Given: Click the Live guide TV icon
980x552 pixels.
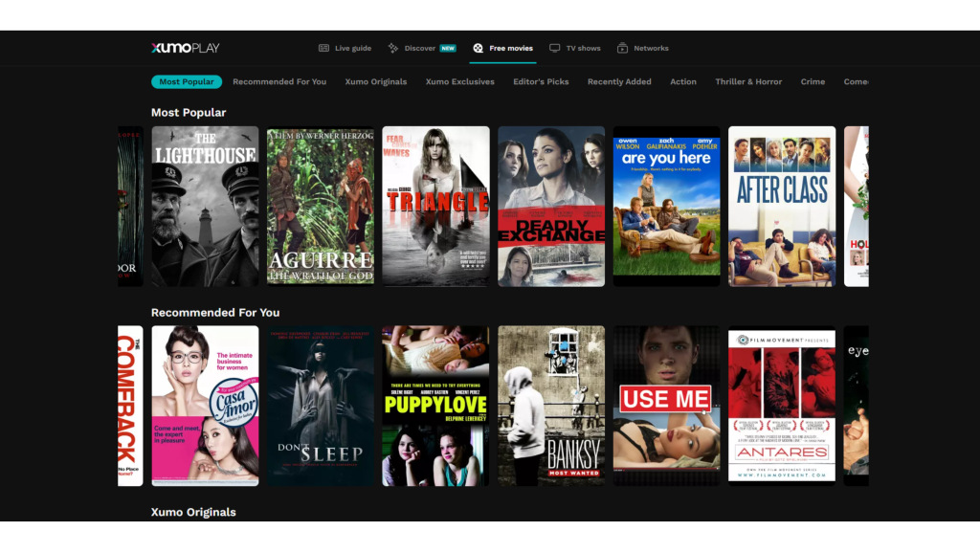Looking at the screenshot, I should [324, 48].
